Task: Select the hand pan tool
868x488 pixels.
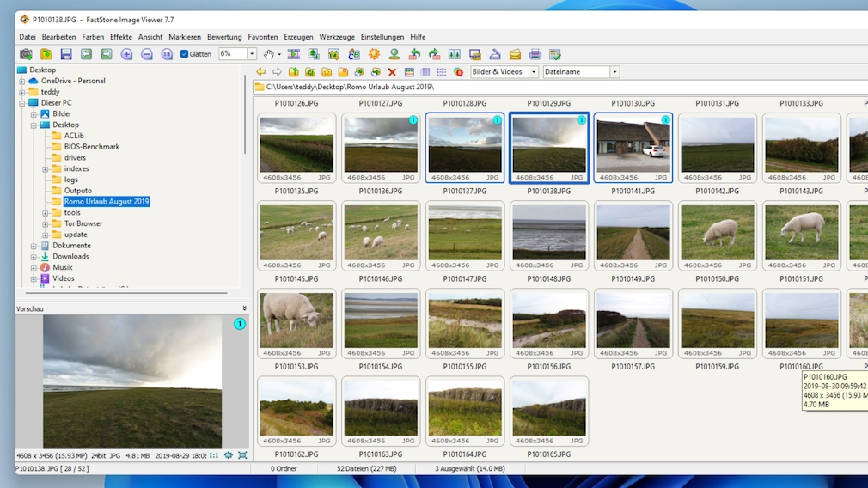Action: pyautogui.click(x=268, y=54)
